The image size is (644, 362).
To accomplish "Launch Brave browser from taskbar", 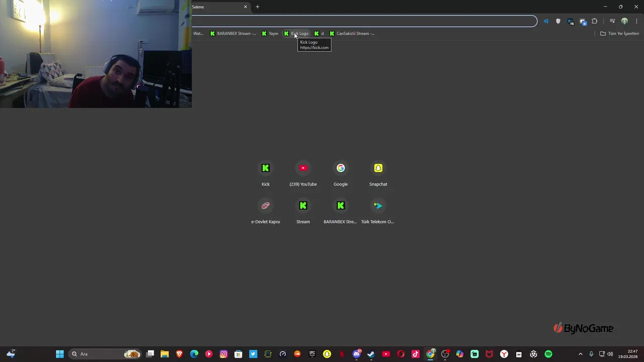I will point(179,354).
